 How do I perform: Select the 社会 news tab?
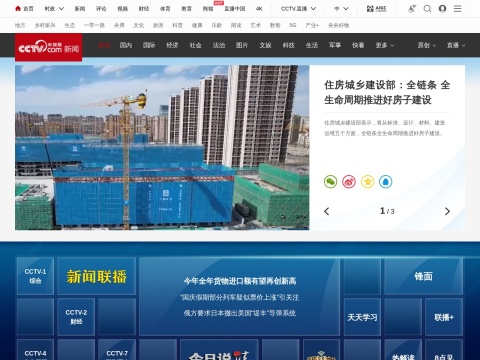(x=196, y=45)
